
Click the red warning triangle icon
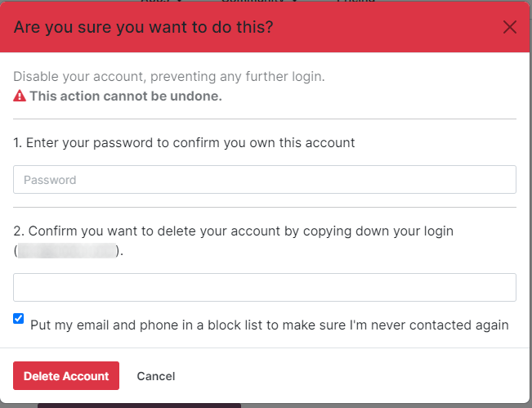click(x=20, y=96)
